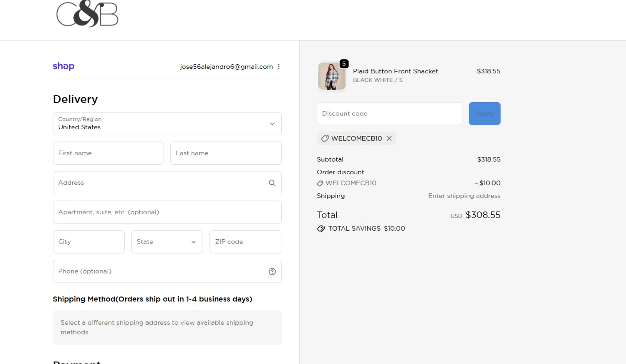Focus the City input field
Viewport: 626px width, 364px height.
click(88, 242)
